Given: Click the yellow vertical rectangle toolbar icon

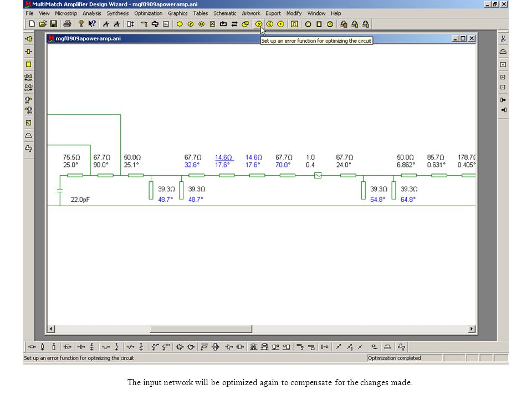Looking at the screenshot, I should (x=319, y=24).
